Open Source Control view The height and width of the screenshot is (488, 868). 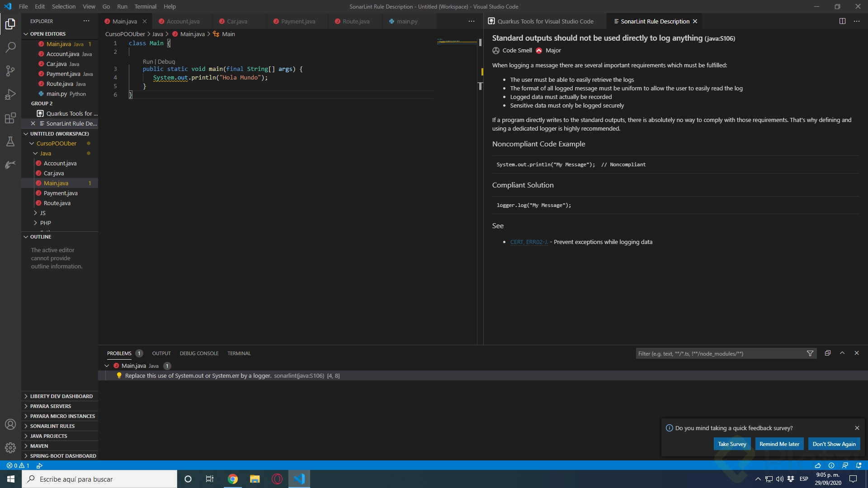click(x=10, y=70)
